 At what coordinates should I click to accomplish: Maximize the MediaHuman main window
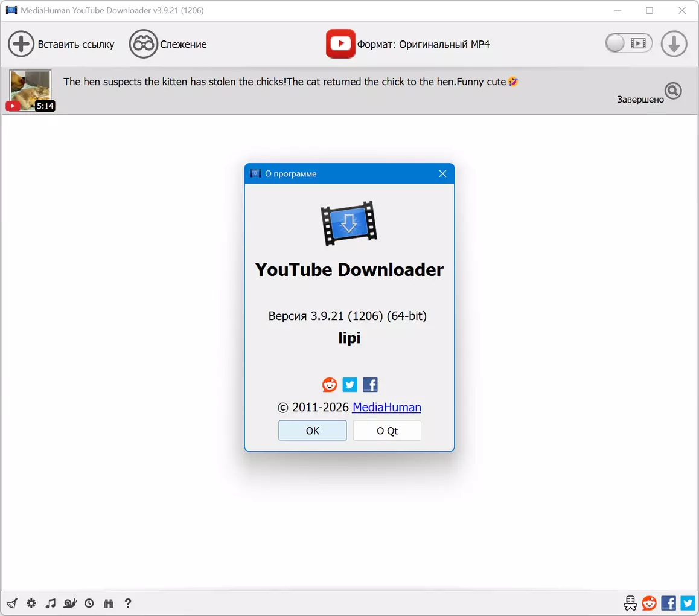coord(650,10)
